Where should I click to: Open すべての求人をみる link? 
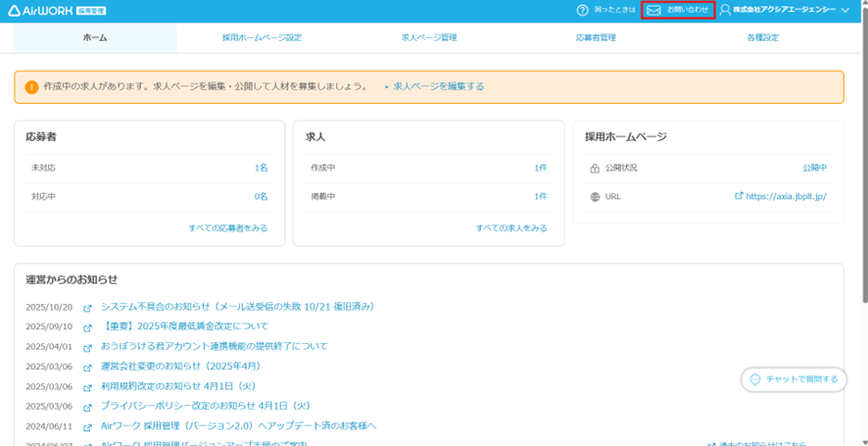click(511, 228)
